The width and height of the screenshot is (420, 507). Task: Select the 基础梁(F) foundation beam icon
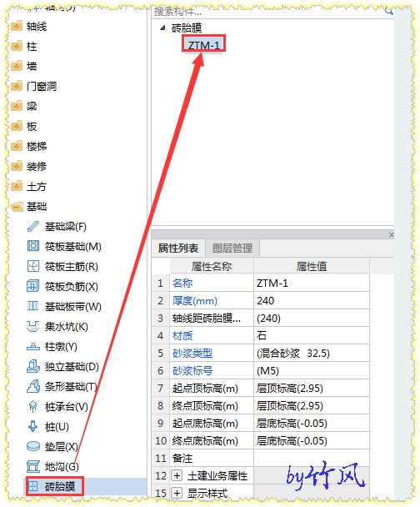(x=32, y=226)
